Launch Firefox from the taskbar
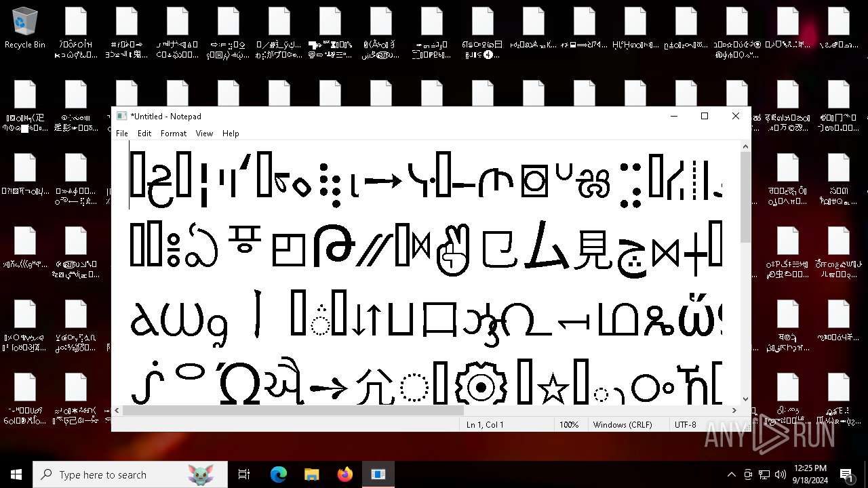 point(345,474)
